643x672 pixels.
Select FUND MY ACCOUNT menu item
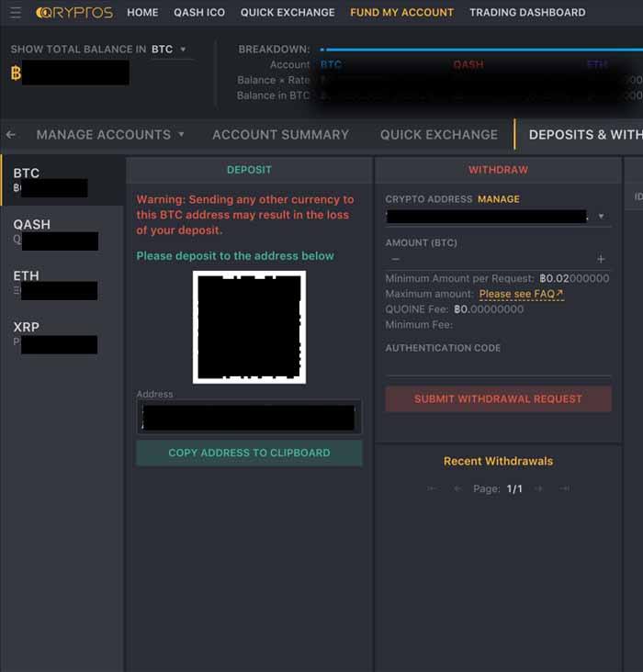pyautogui.click(x=402, y=13)
